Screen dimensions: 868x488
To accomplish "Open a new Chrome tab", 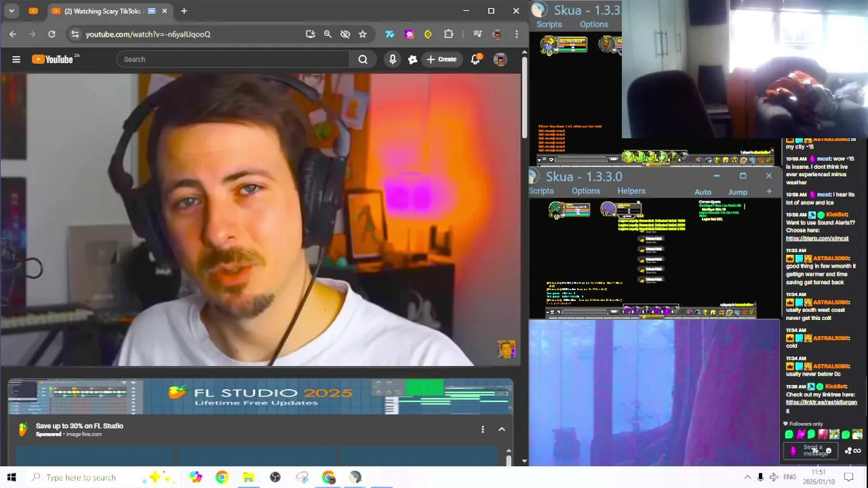I will 184,11.
